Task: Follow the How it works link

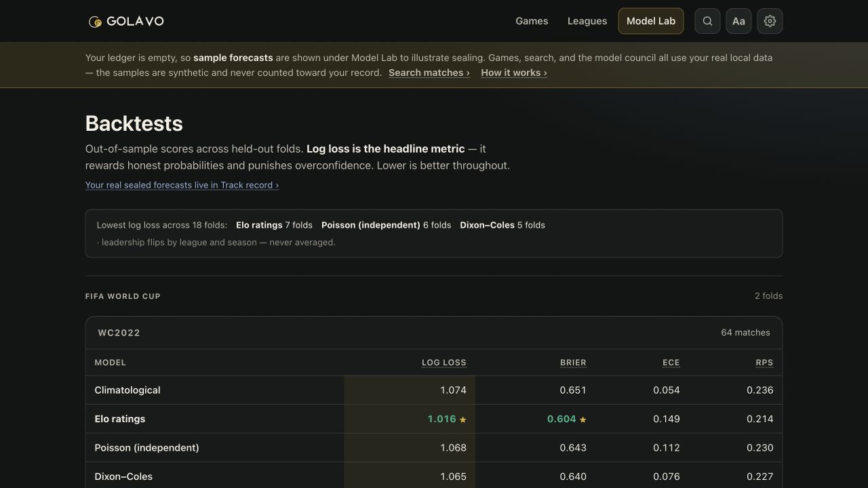Action: click(x=514, y=73)
